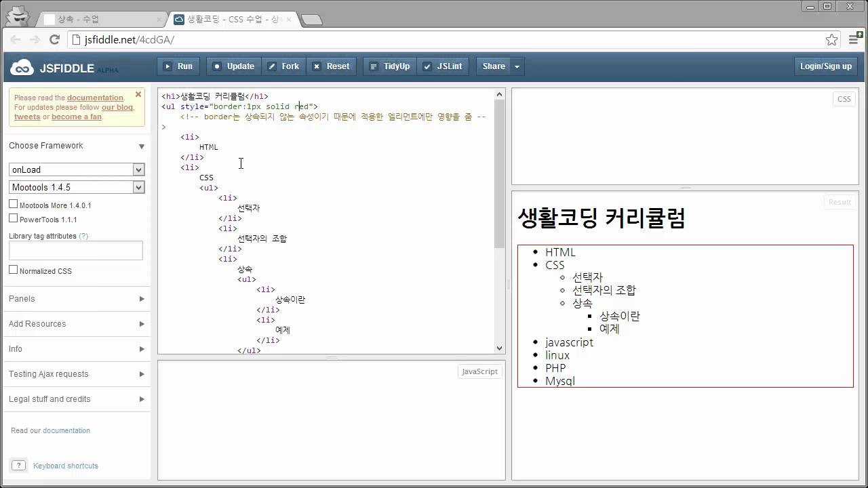868x488 pixels.
Task: Click the Result panel label
Action: [x=840, y=202]
